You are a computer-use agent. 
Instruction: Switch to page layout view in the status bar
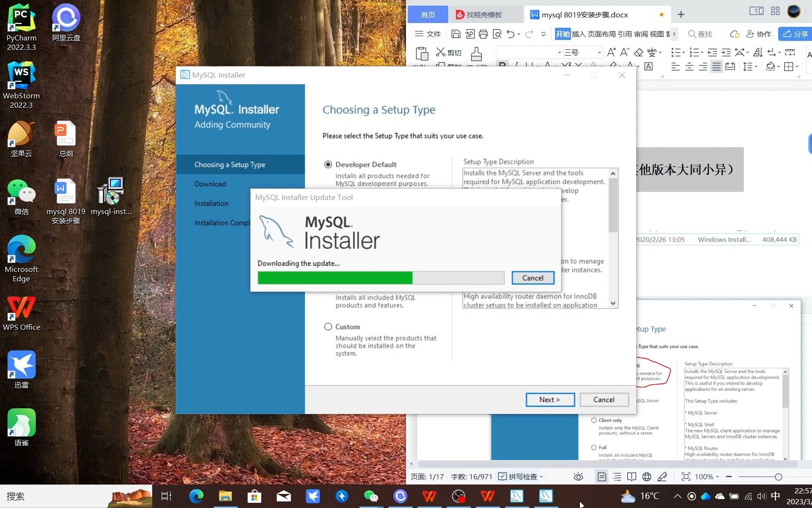click(601, 477)
